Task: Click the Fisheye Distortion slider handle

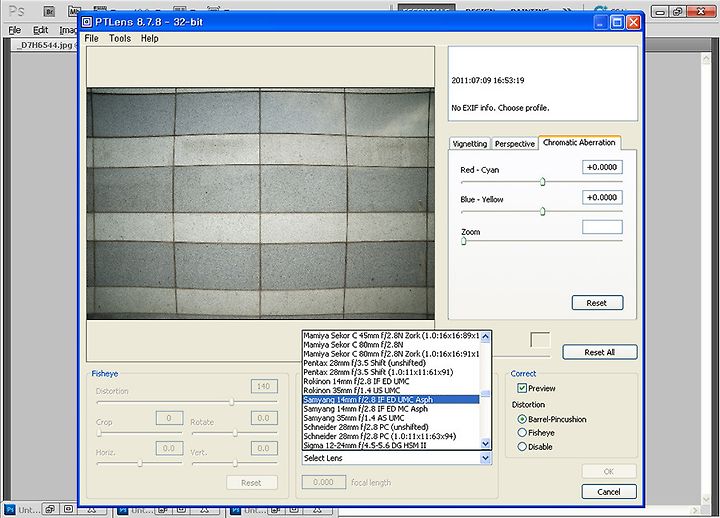Action: click(232, 402)
